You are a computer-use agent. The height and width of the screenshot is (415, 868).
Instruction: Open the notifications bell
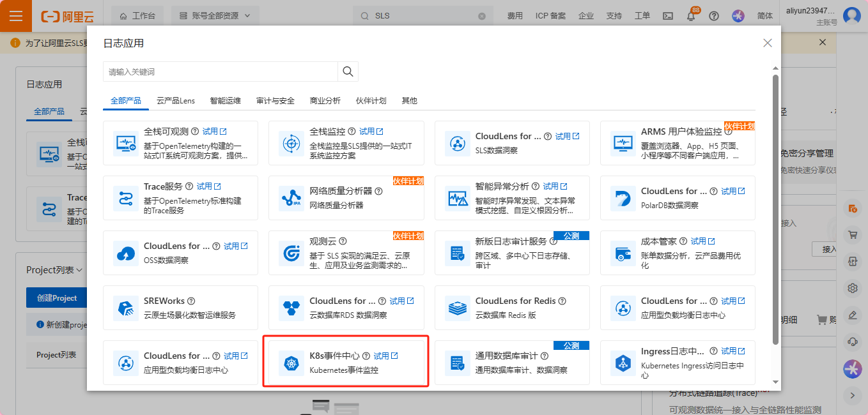691,17
